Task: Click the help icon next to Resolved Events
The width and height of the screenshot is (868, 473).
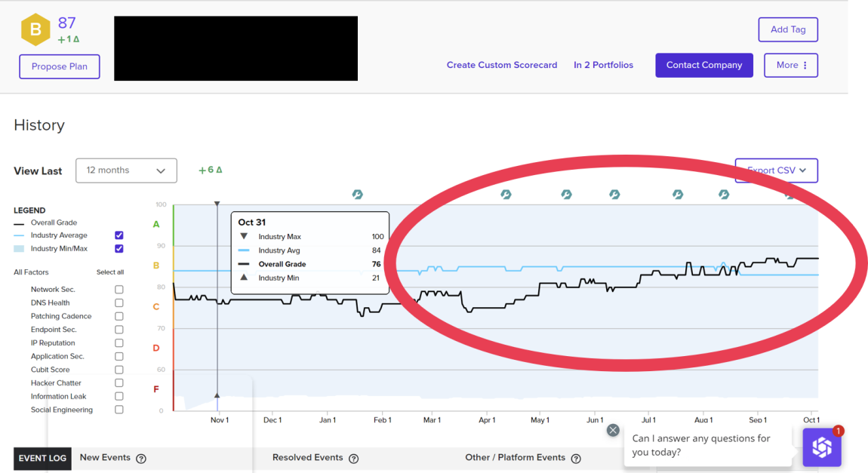Action: click(354, 459)
